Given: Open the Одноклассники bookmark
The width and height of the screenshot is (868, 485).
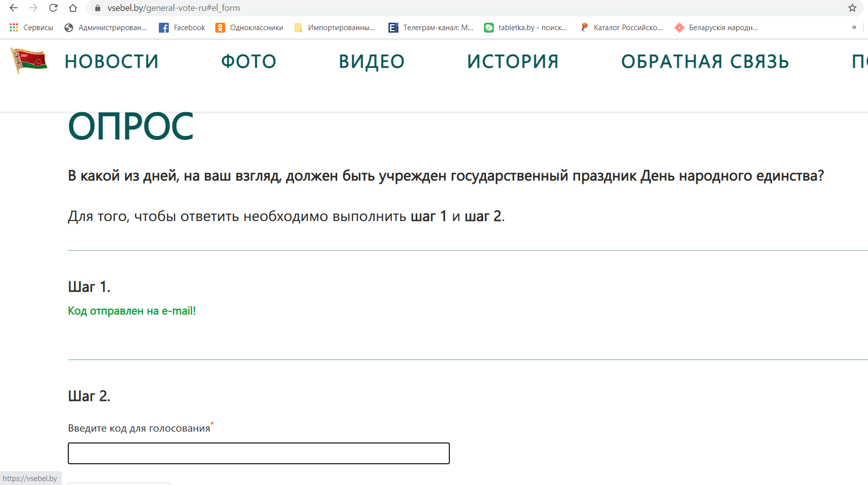Looking at the screenshot, I should point(249,28).
